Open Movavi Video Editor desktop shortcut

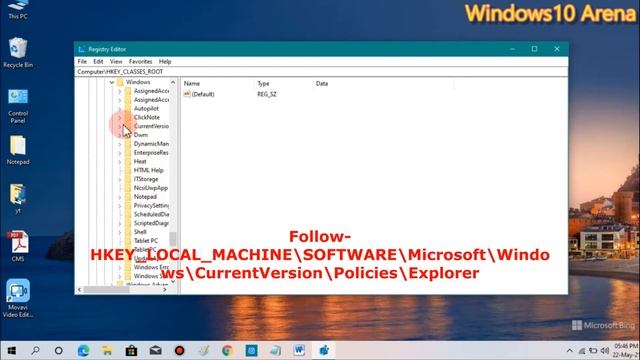(18, 298)
